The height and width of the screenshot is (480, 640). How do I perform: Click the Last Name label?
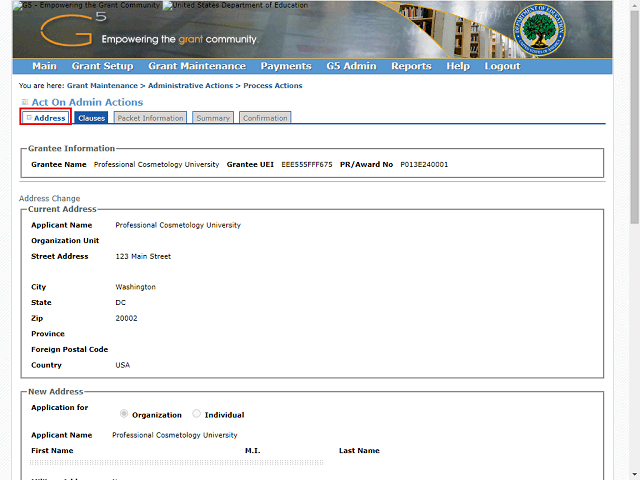pyautogui.click(x=359, y=451)
